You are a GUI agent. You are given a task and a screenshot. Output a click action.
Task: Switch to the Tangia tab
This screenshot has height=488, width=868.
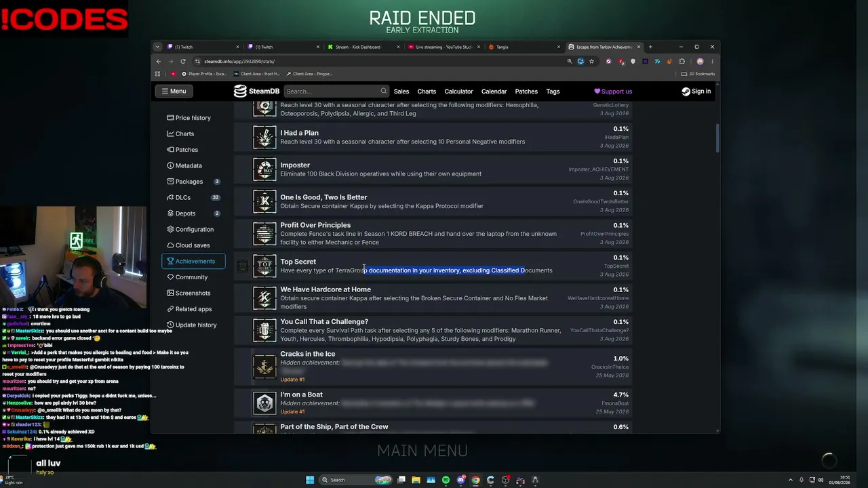click(524, 47)
